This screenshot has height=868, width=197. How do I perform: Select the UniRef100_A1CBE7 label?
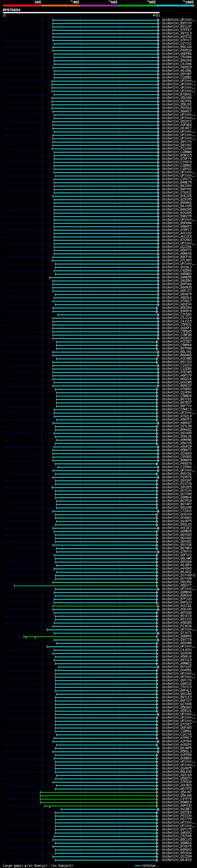(x=177, y=809)
